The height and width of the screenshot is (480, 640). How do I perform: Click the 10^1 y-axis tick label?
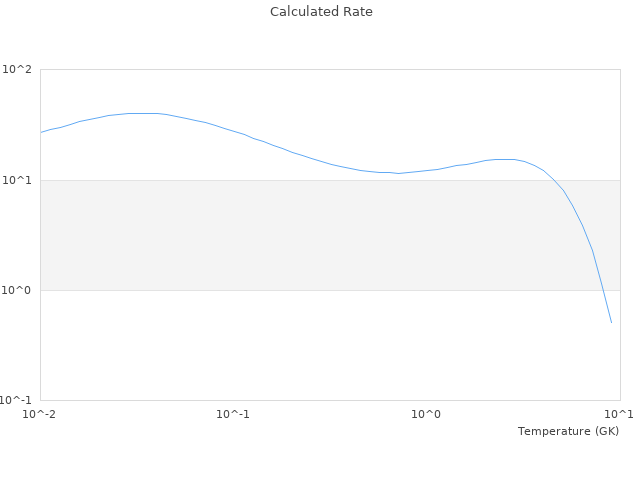17,180
